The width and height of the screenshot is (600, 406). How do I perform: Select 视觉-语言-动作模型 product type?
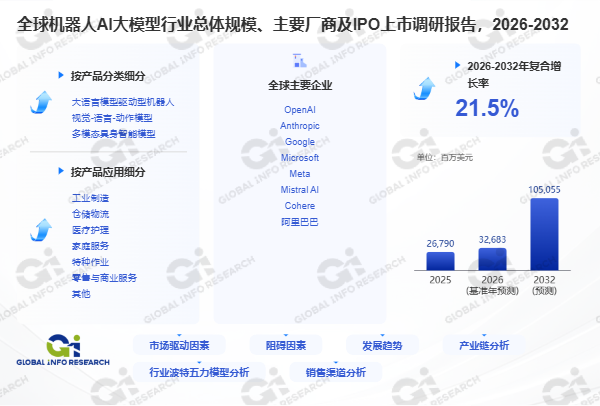(112, 118)
